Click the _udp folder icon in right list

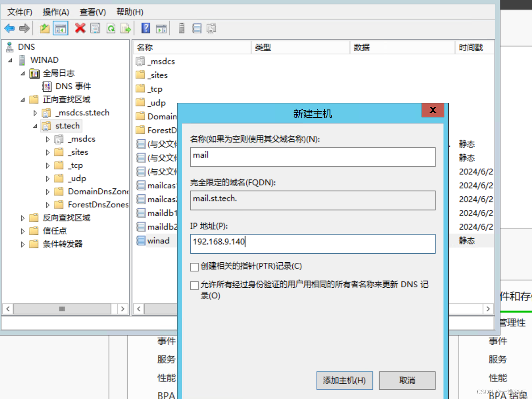click(140, 102)
